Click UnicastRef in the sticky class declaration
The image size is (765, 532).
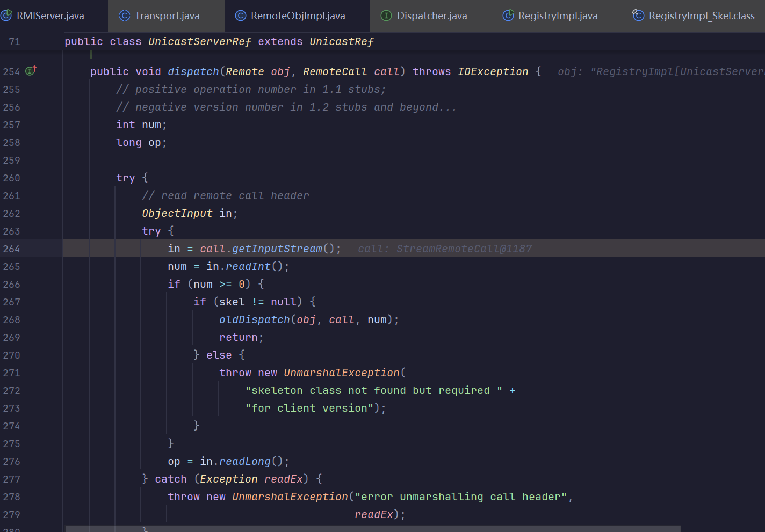point(342,41)
